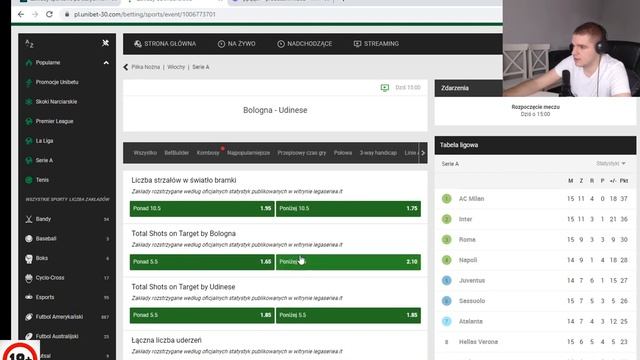This screenshot has width=640, height=360.
Task: Show more market tabs with right arrow
Action: 423,153
